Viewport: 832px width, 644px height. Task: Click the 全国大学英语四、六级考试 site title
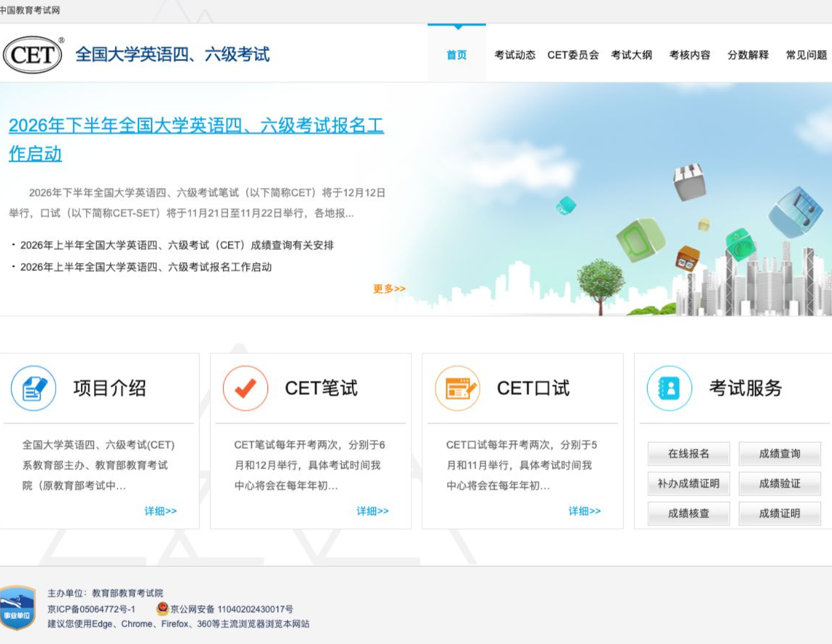pos(173,54)
